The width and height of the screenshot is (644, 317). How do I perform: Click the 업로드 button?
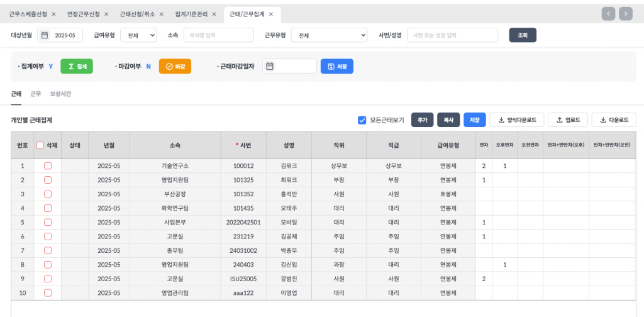click(x=568, y=120)
